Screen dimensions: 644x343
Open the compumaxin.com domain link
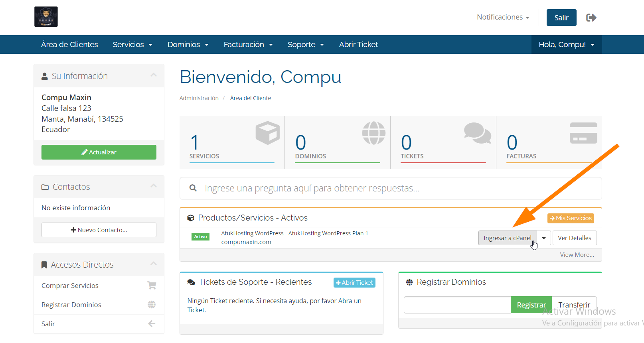click(x=246, y=242)
